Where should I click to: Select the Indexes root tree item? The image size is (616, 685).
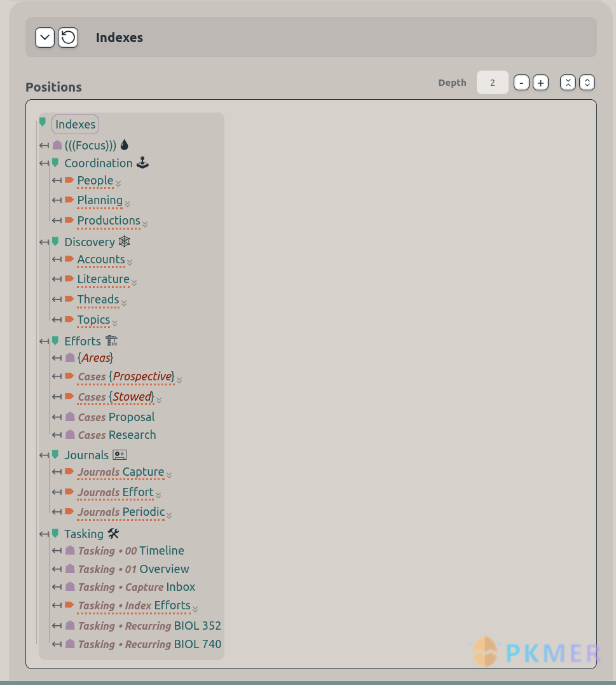click(75, 125)
